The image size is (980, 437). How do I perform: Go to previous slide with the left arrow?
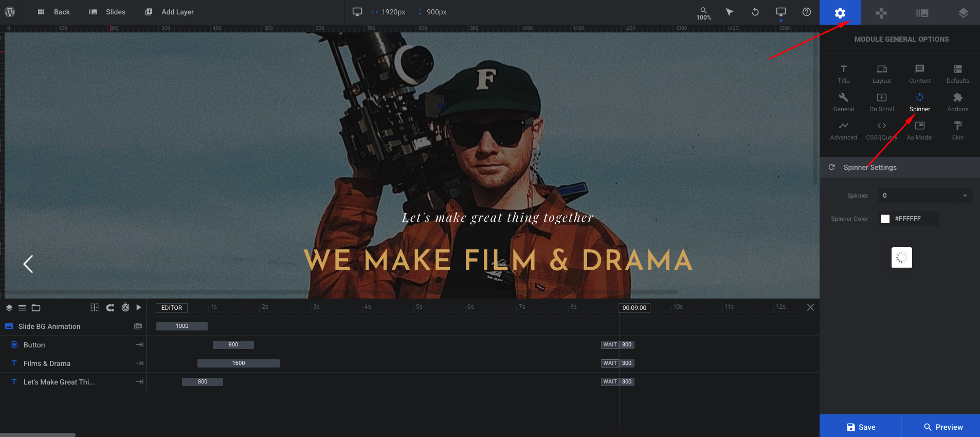click(x=28, y=264)
